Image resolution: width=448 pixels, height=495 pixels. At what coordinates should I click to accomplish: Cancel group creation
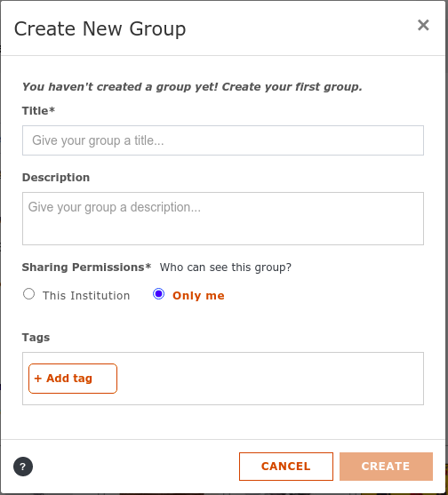(x=286, y=467)
